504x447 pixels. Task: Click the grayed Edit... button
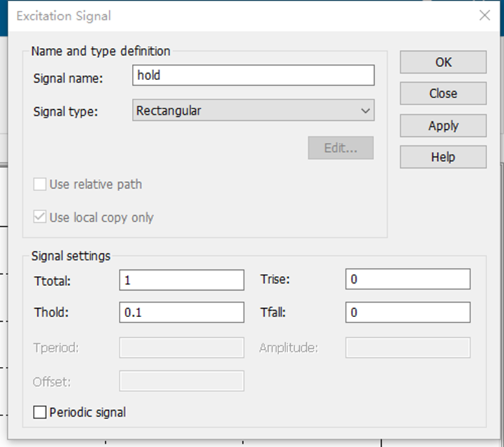pyautogui.click(x=341, y=148)
